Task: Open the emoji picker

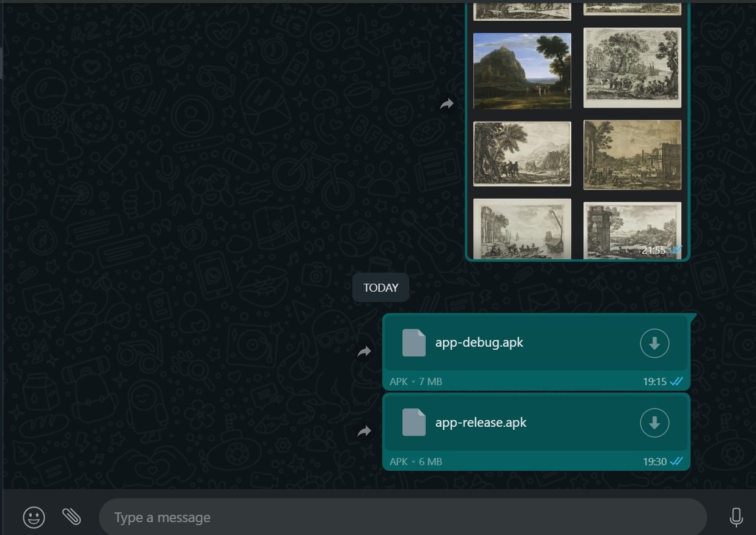Action: click(x=34, y=517)
